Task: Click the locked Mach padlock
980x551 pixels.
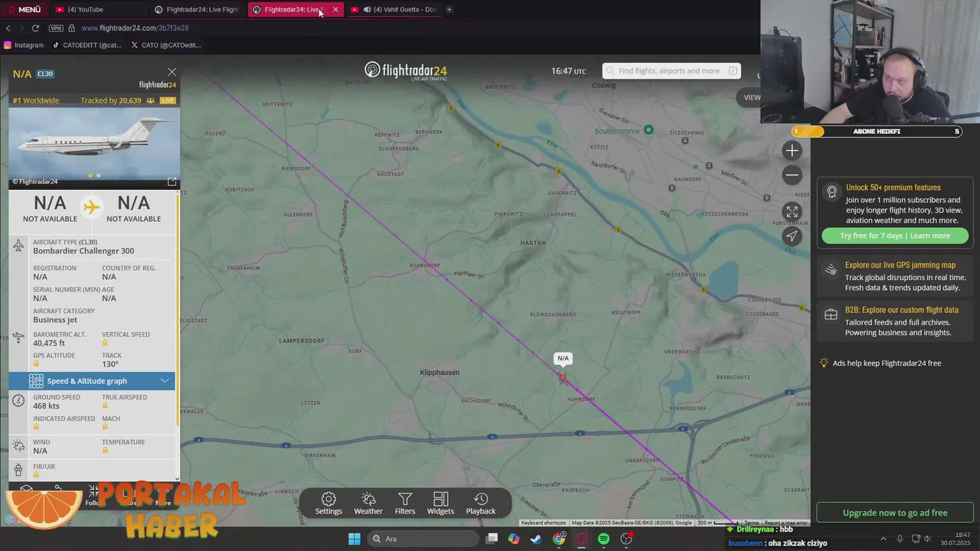Action: (105, 427)
